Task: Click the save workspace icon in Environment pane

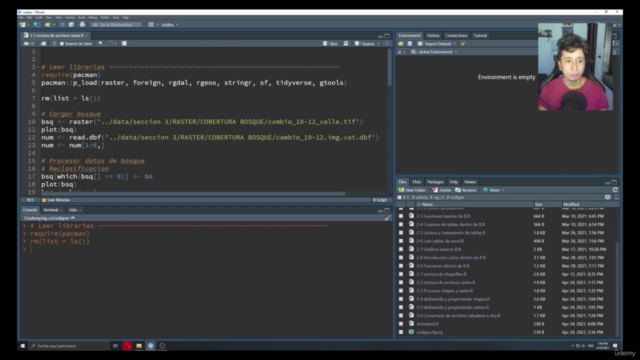Action: pos(409,44)
